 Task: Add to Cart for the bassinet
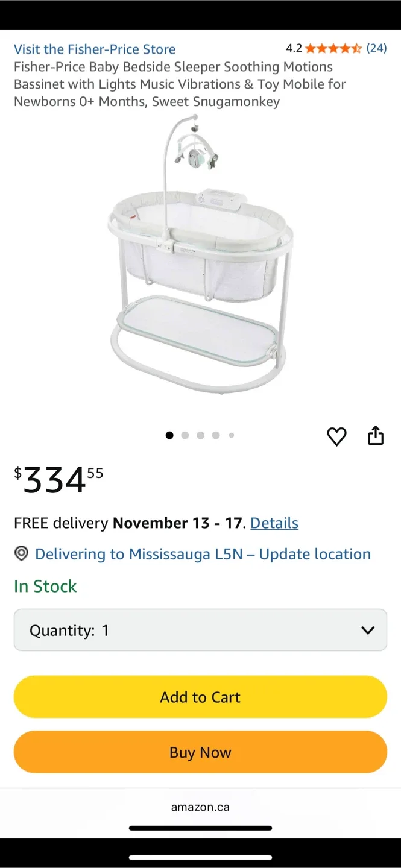click(200, 696)
